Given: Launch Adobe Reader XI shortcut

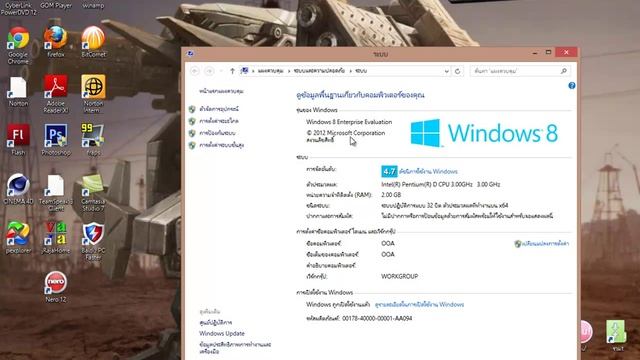Looking at the screenshot, I should pos(56,94).
